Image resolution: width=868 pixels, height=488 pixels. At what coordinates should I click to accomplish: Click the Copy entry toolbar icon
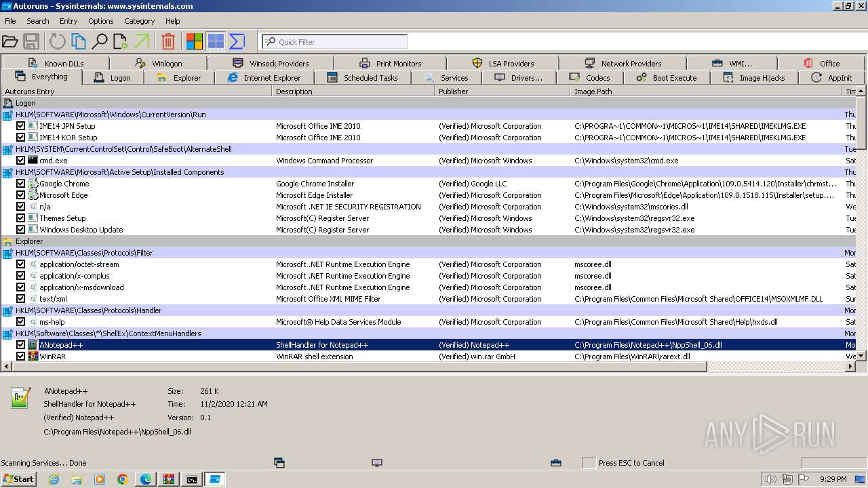pos(79,42)
